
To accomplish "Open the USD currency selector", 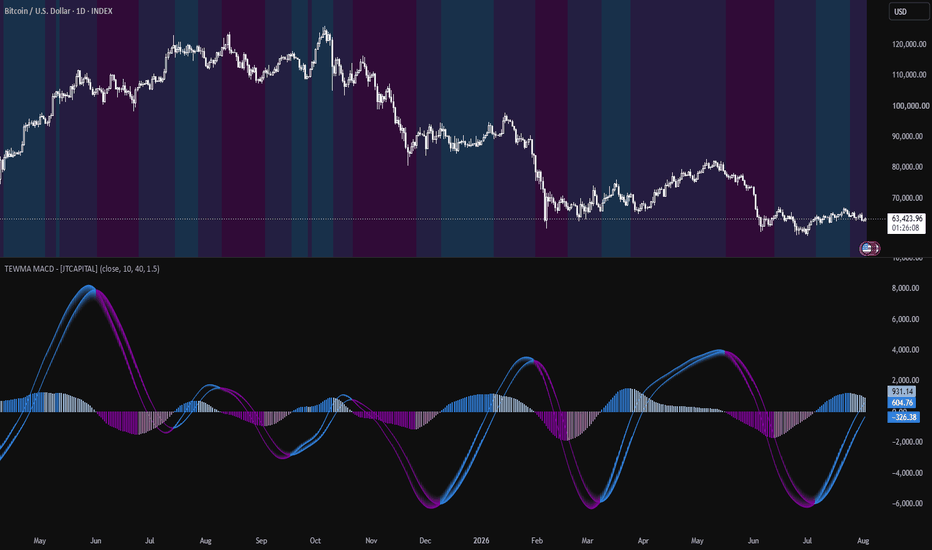I will coord(909,12).
